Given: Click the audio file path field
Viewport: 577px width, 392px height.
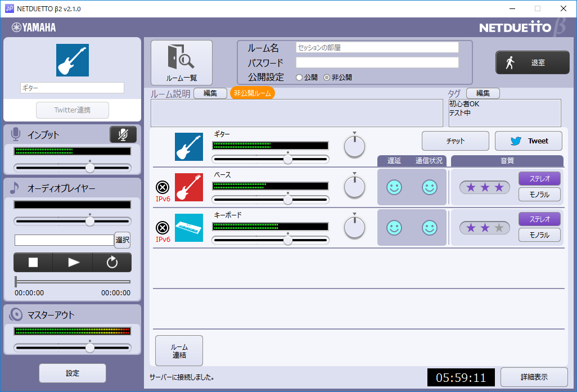Looking at the screenshot, I should [x=64, y=240].
